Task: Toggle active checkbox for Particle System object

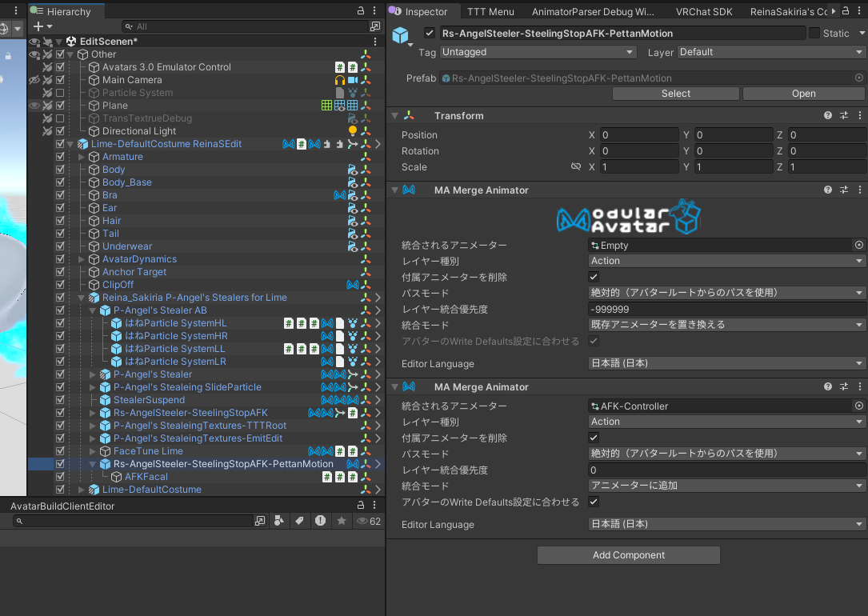Action: click(60, 93)
